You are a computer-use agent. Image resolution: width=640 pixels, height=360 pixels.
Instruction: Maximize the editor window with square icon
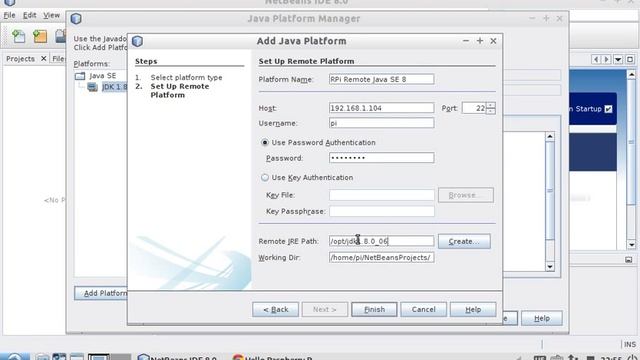click(x=630, y=60)
